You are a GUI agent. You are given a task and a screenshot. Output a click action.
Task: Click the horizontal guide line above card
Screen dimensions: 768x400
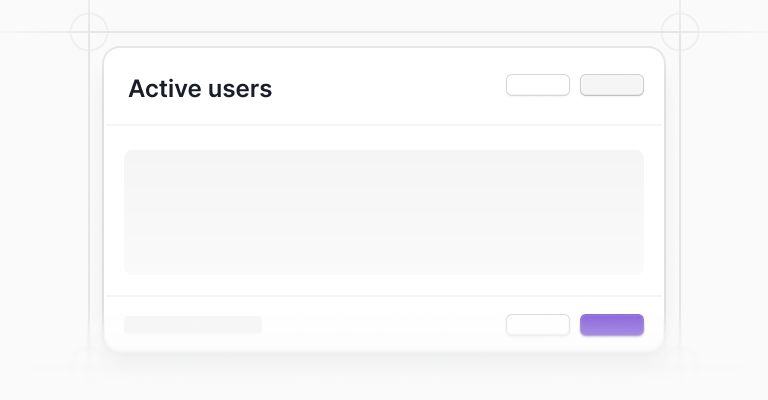coord(384,32)
